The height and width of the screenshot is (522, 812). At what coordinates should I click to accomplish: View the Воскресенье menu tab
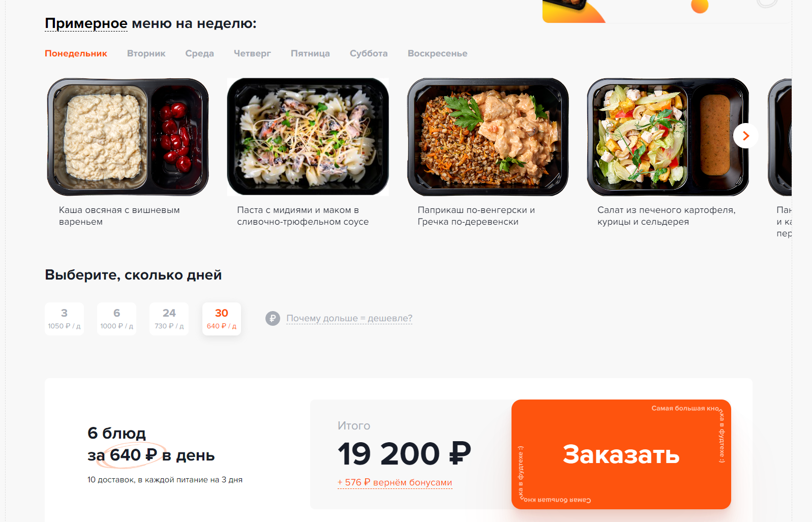pyautogui.click(x=437, y=53)
